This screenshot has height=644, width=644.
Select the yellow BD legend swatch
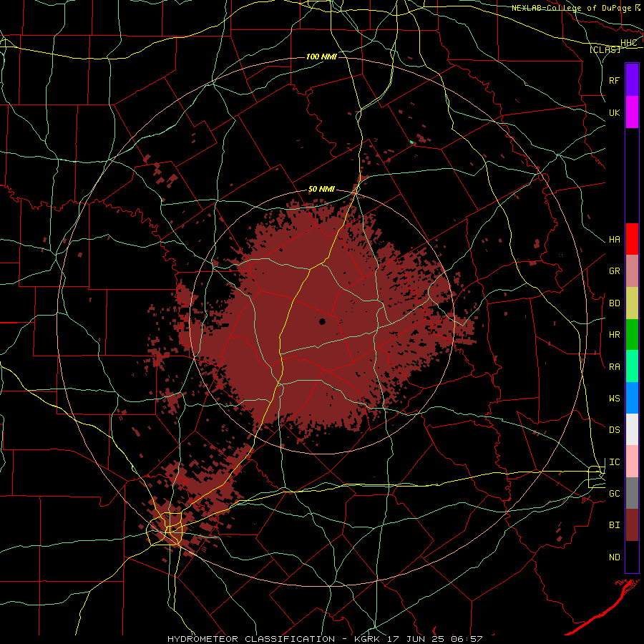[x=632, y=303]
